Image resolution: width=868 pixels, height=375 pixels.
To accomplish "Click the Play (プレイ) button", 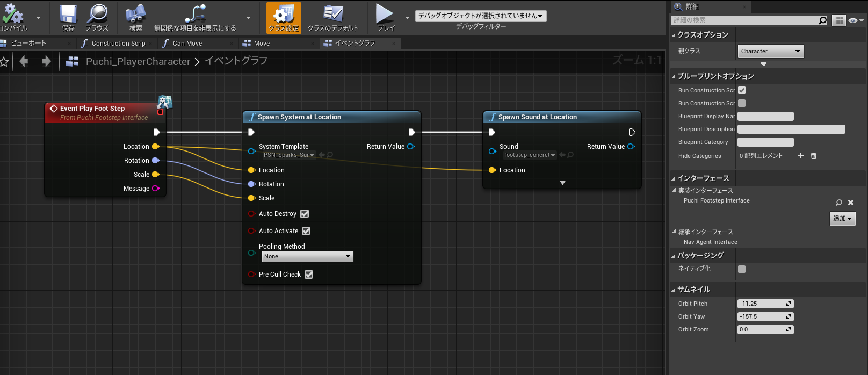I will (385, 17).
